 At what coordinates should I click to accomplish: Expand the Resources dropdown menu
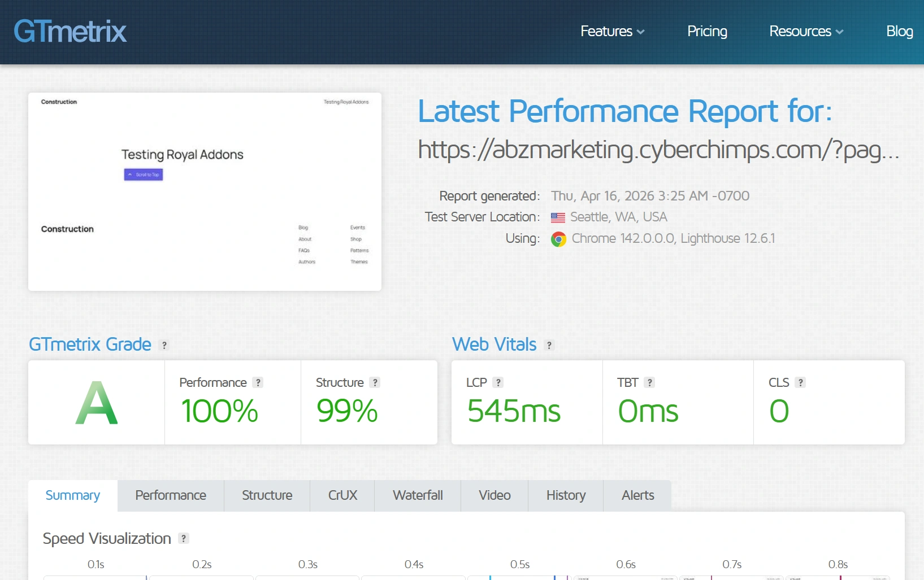[x=806, y=32]
